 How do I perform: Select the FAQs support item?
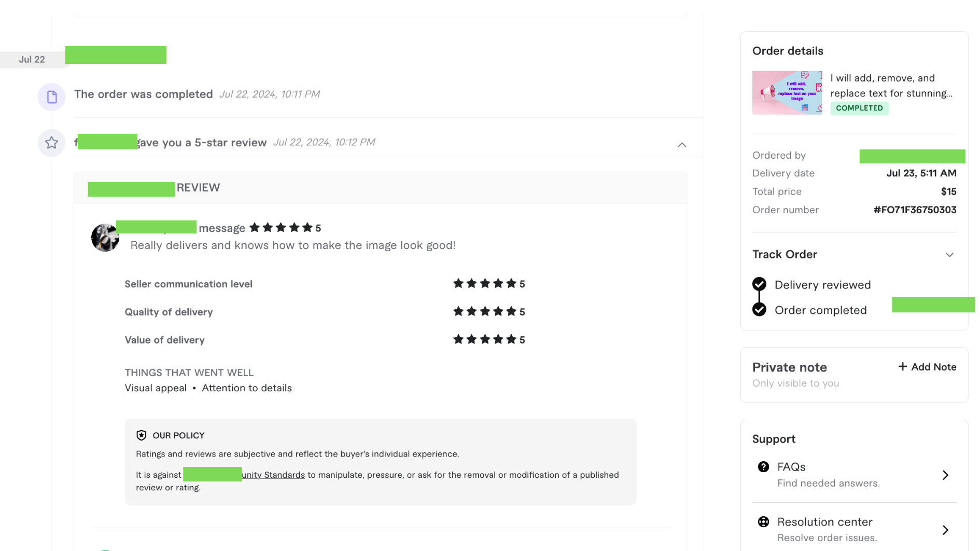791,467
